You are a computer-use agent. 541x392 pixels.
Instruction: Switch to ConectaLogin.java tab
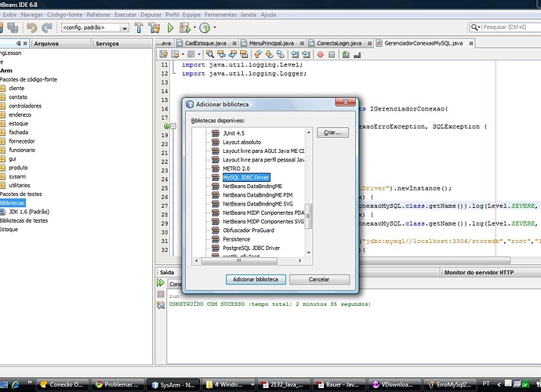(x=339, y=43)
